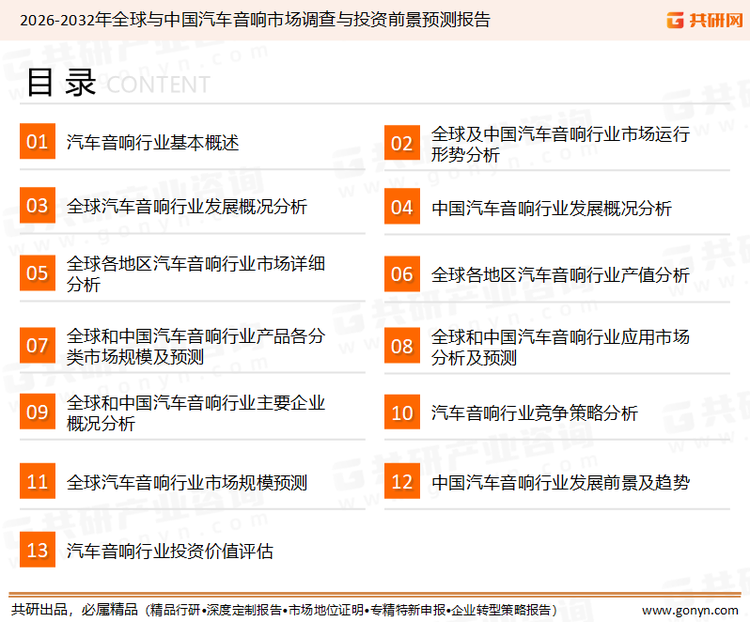Select chapter title 全球汽车音响行业市场规模预测

(x=187, y=482)
